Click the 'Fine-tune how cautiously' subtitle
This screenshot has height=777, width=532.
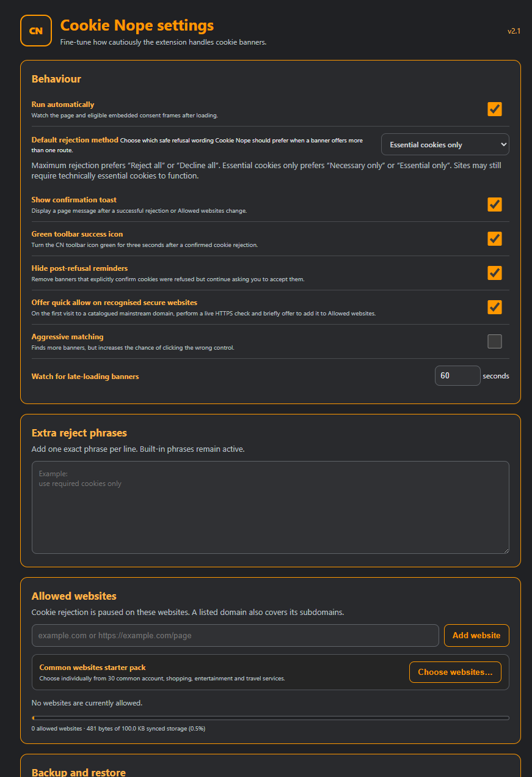(x=163, y=42)
